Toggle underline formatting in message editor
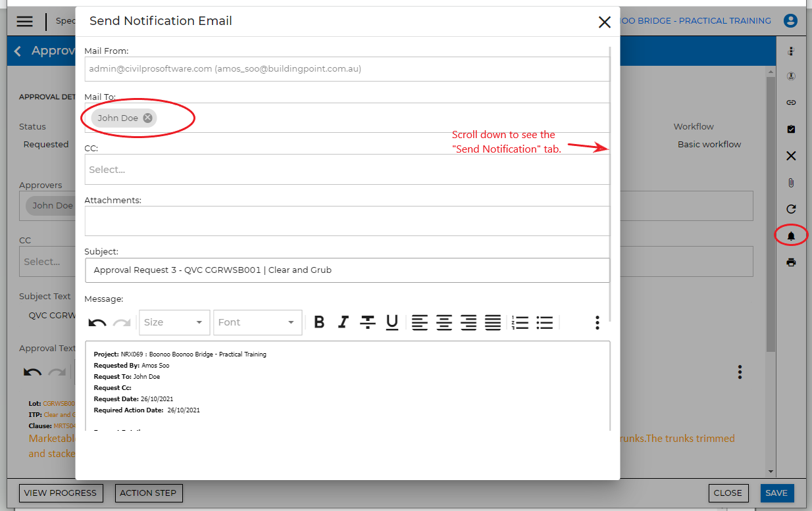The width and height of the screenshot is (812, 511). pyautogui.click(x=392, y=322)
